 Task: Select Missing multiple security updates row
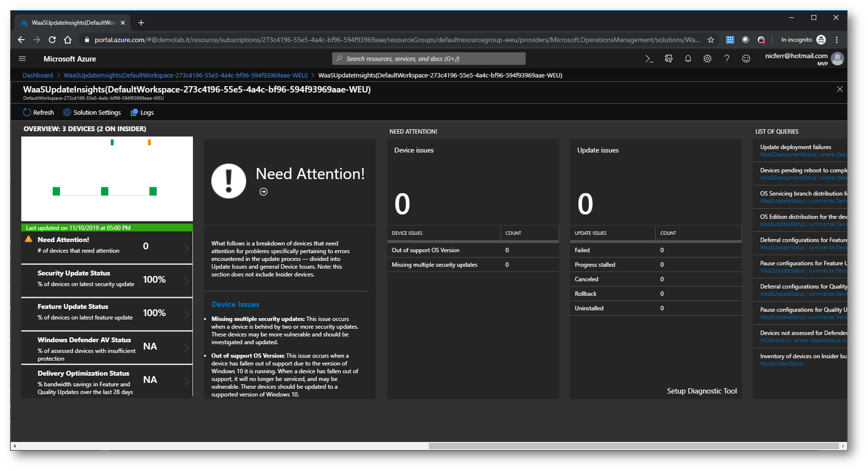(x=473, y=265)
